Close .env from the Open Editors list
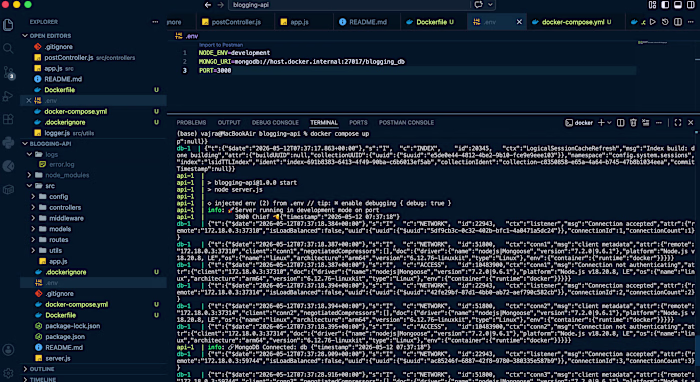 (x=29, y=100)
